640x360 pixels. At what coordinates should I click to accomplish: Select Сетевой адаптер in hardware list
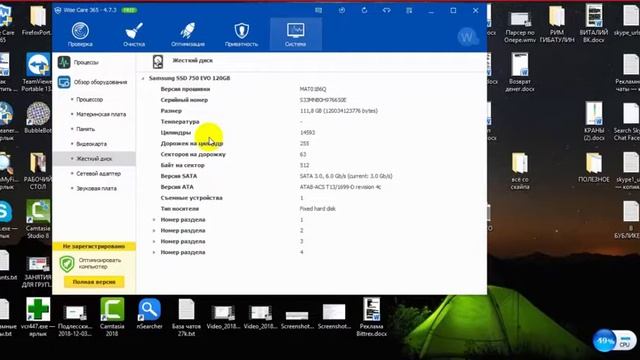click(x=98, y=173)
